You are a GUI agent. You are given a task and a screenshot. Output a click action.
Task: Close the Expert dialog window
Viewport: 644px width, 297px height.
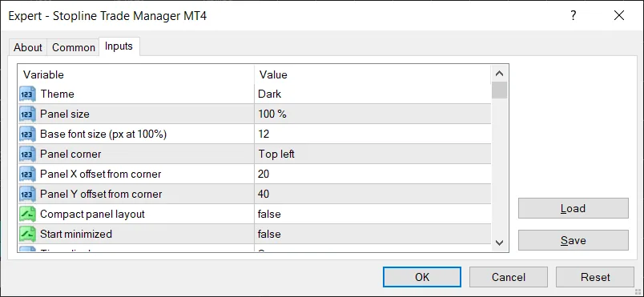pos(619,15)
